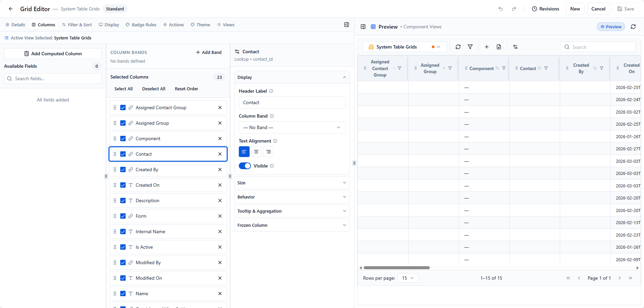Uncheck the Created By column checkbox
This screenshot has width=644, height=308.
point(123,170)
